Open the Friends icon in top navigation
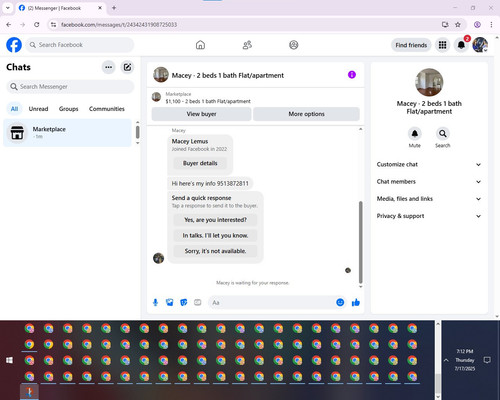 pyautogui.click(x=247, y=45)
